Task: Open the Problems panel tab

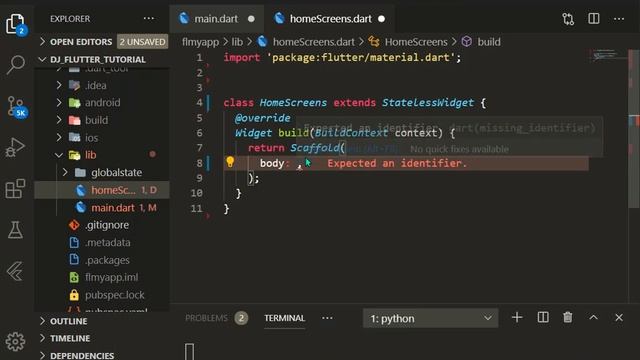Action: [206, 318]
